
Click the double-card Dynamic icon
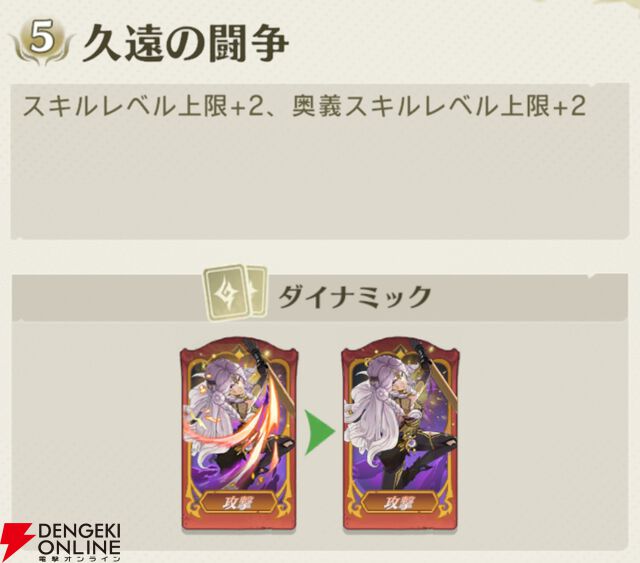(236, 293)
